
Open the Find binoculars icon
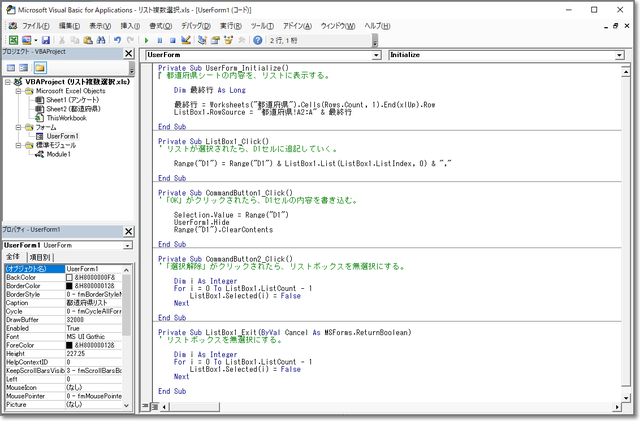click(100, 40)
